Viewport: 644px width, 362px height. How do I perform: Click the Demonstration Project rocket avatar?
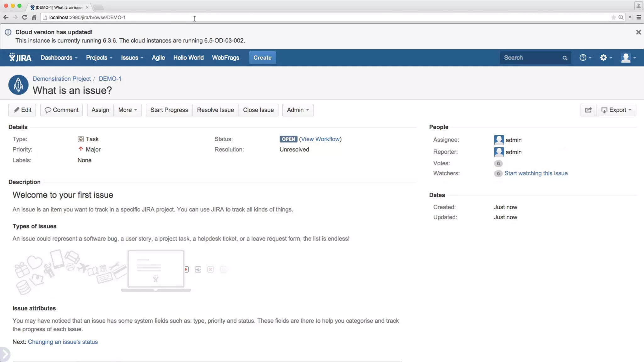tap(18, 85)
